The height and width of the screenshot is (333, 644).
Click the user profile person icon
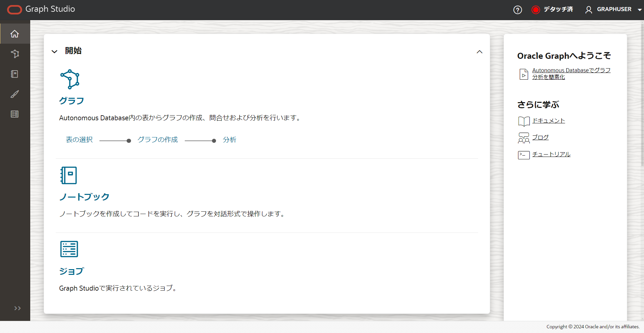[589, 9]
